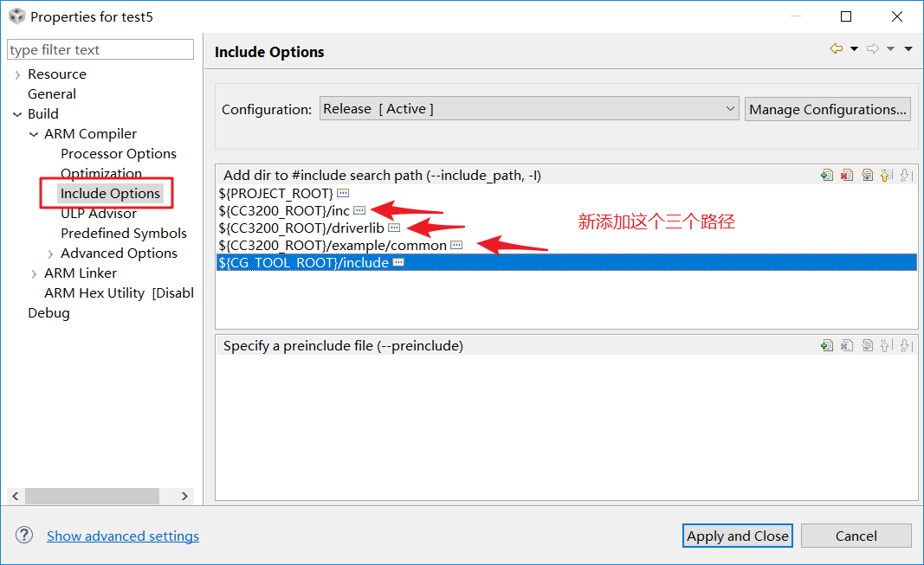Click the tree's horizontal scrollbar thumb
924x565 pixels.
(91, 496)
